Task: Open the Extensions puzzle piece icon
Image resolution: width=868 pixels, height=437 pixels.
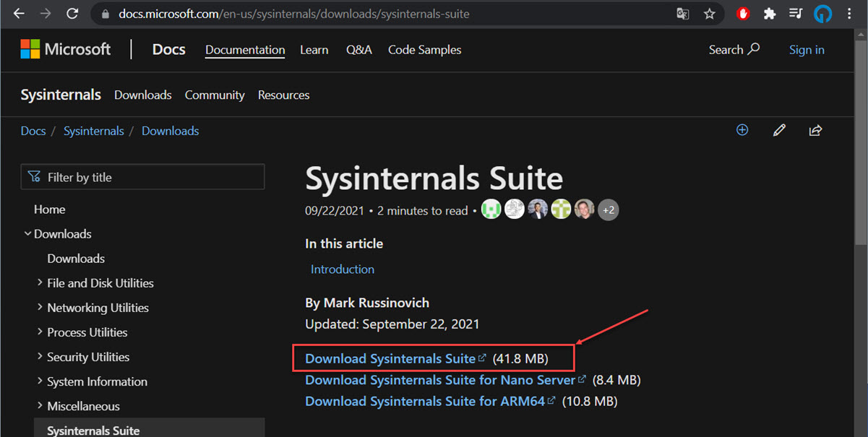Action: (x=770, y=14)
